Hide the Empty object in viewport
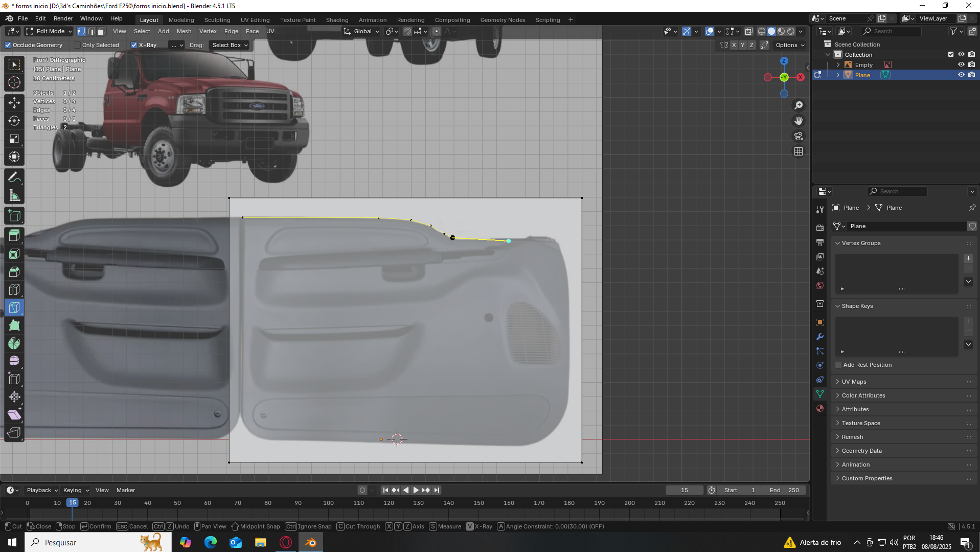The width and height of the screenshot is (980, 552). pyautogui.click(x=961, y=65)
